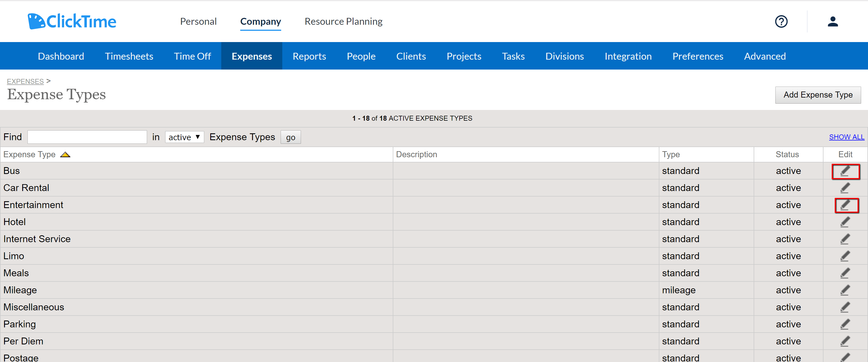This screenshot has height=362, width=868.
Task: Open the Reports section
Action: (x=309, y=56)
